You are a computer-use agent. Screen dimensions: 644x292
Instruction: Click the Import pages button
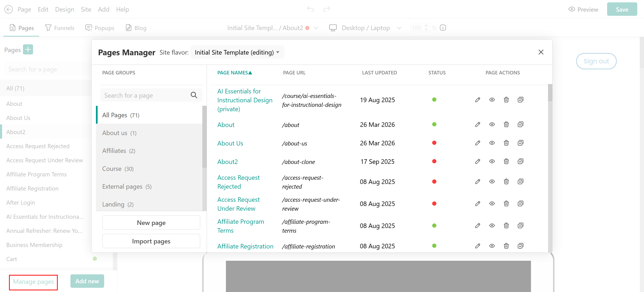[x=151, y=241]
